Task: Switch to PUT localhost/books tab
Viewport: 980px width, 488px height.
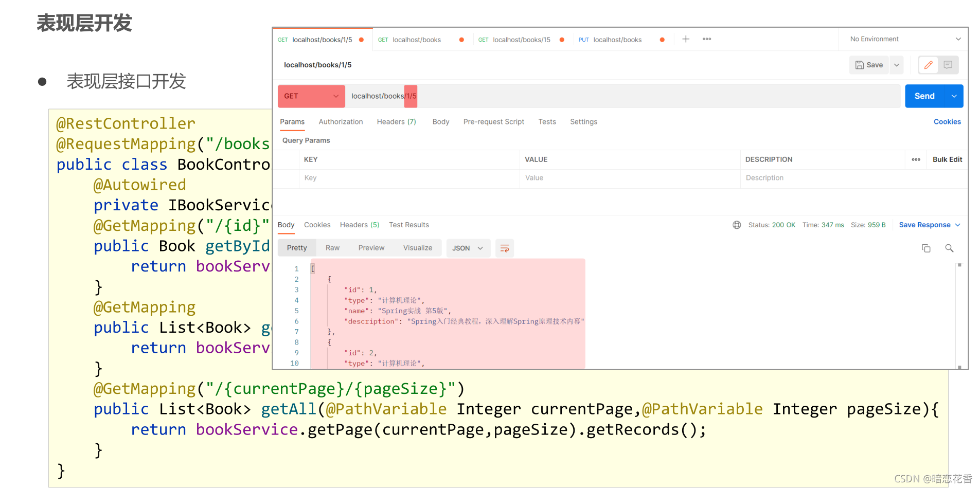Action: coord(621,40)
